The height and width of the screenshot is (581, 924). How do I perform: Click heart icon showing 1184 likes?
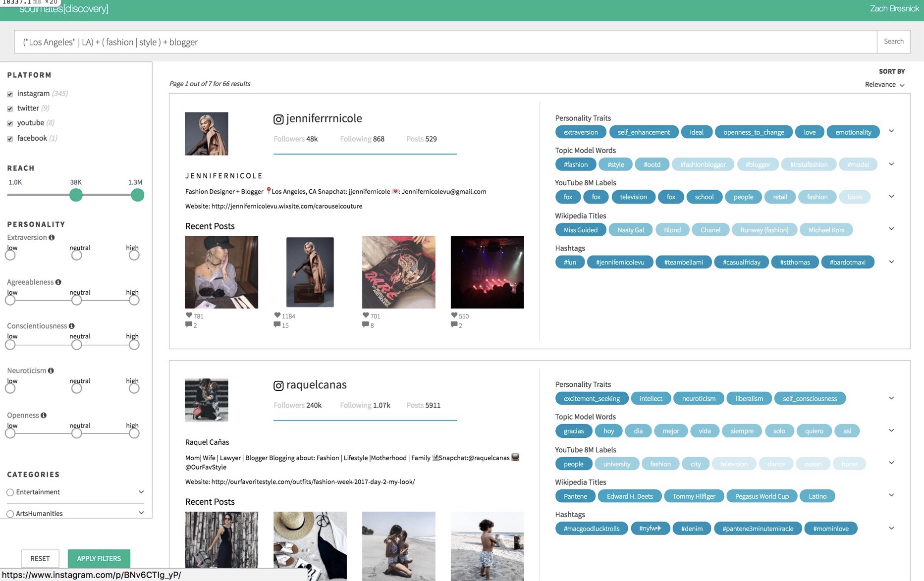[277, 315]
